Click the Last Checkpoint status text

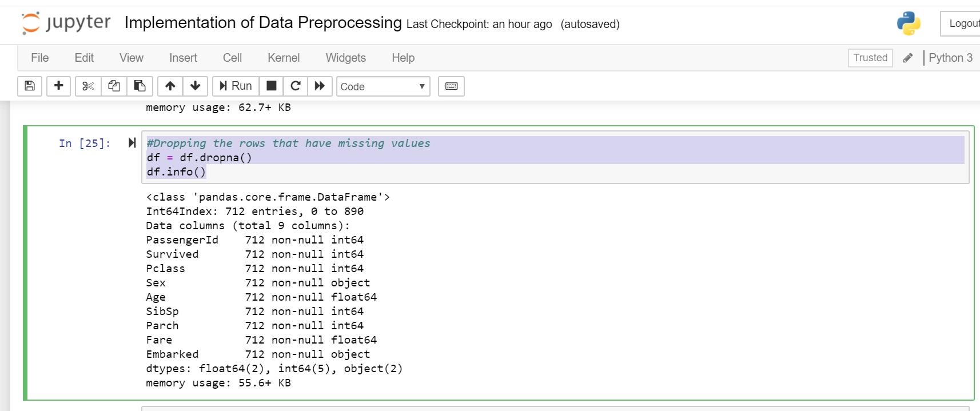[479, 24]
